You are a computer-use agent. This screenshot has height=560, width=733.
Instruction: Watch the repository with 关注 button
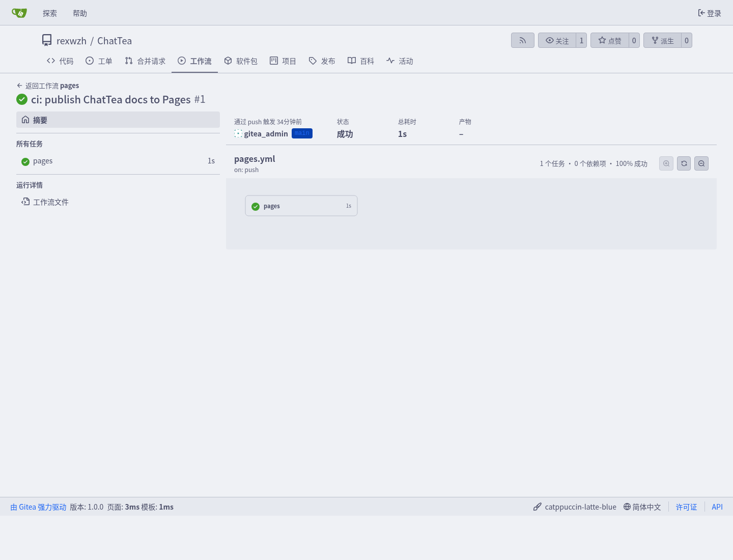point(557,40)
